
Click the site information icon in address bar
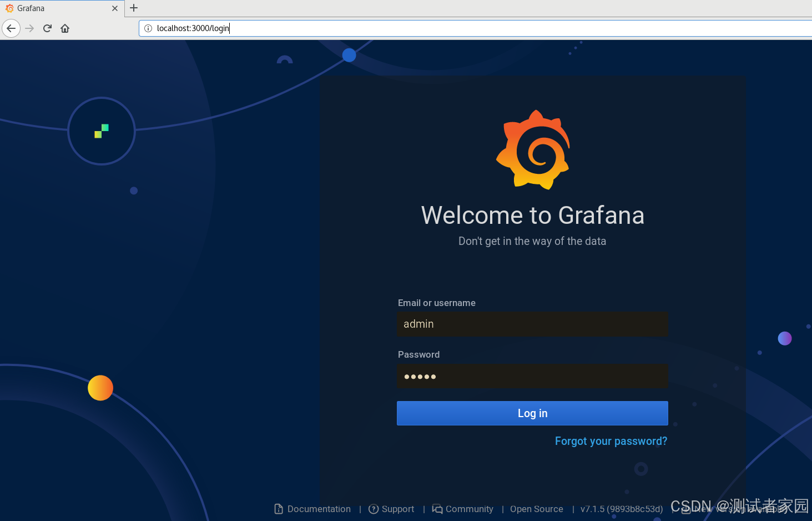148,28
